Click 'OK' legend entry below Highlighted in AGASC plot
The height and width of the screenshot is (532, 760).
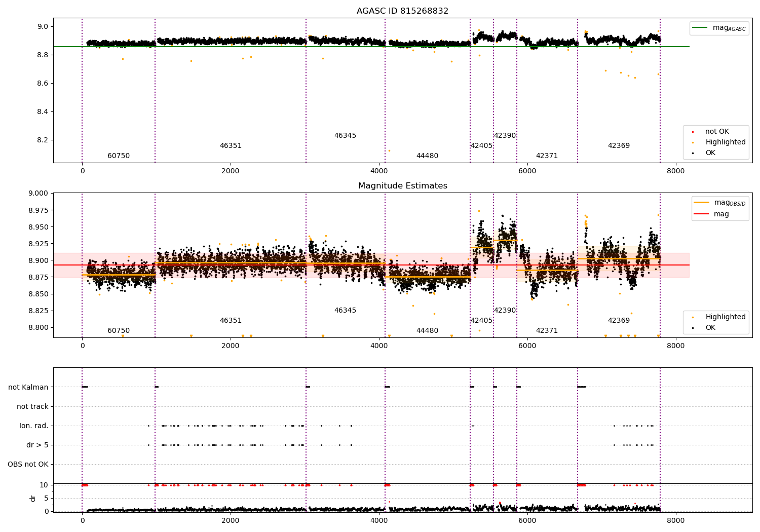(710, 153)
